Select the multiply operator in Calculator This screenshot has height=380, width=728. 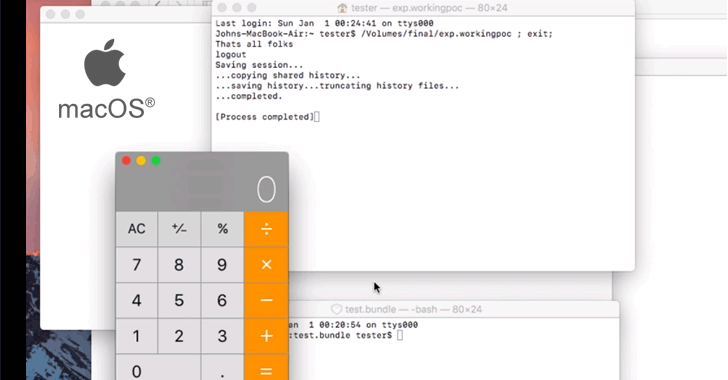tap(266, 265)
